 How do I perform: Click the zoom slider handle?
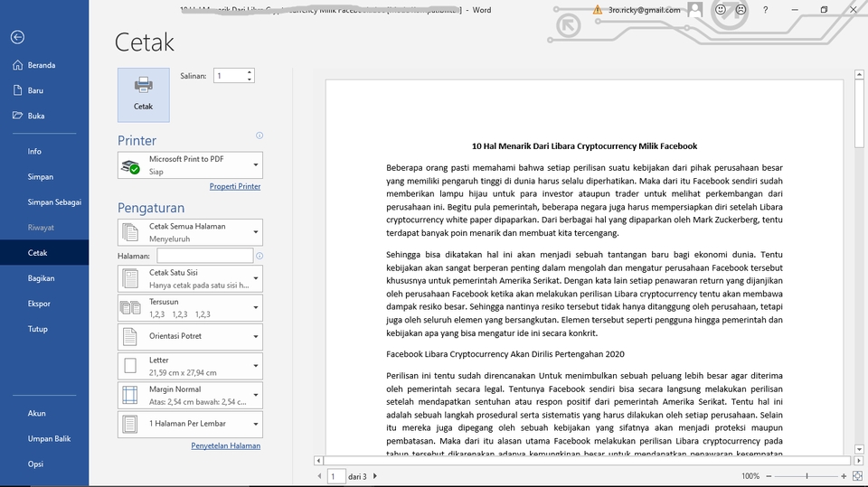807,476
